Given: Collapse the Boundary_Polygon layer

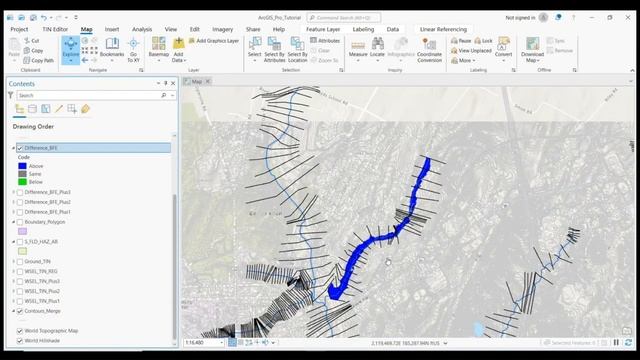Looking at the screenshot, I should click(13, 222).
